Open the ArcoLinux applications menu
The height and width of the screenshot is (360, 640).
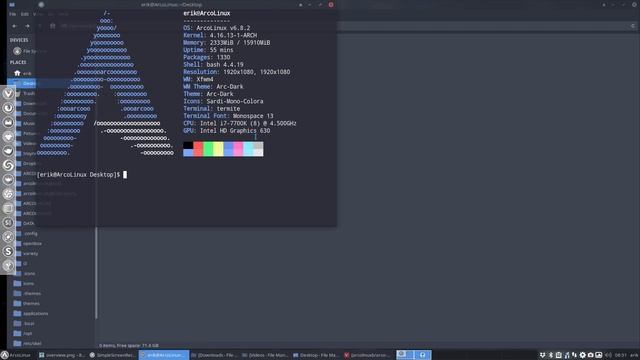(16, 355)
